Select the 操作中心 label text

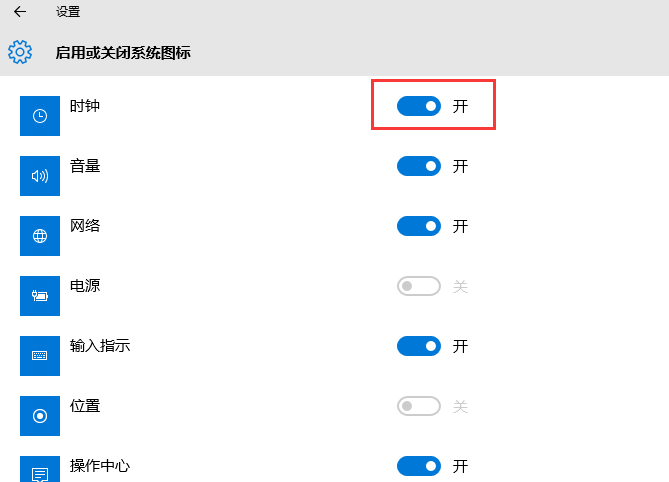[100, 465]
